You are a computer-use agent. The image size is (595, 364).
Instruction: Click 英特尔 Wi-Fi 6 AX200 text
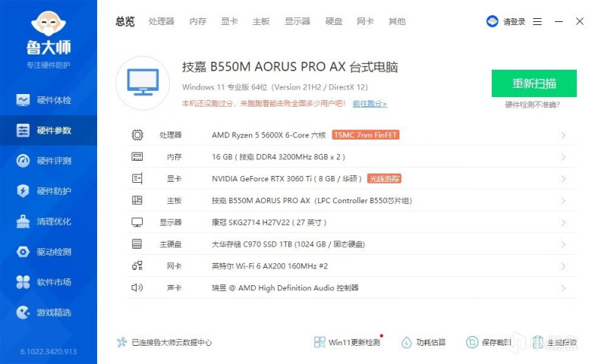269,266
